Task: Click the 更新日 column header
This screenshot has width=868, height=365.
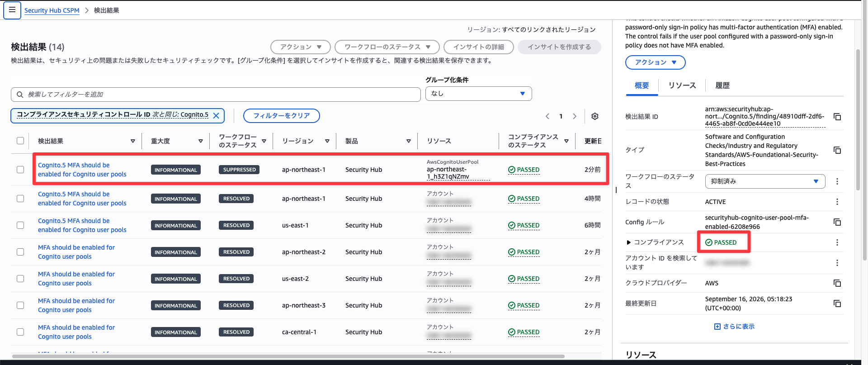Action: click(593, 141)
